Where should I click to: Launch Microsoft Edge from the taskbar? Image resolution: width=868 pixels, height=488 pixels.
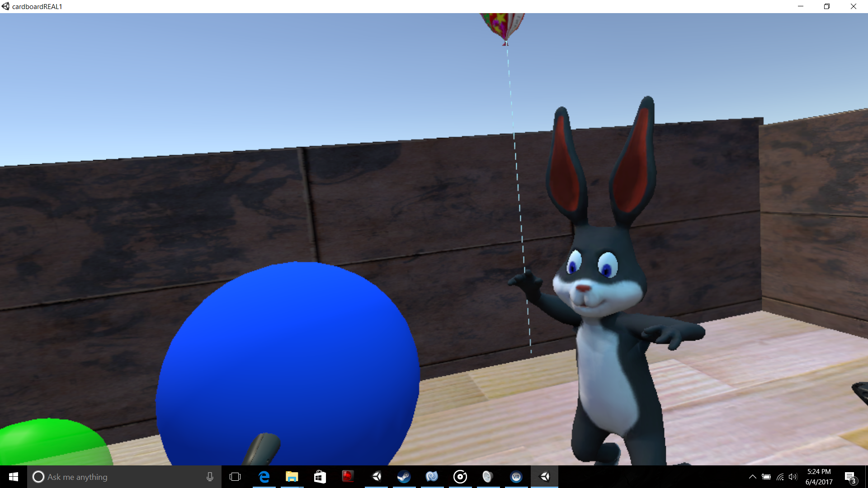pyautogui.click(x=264, y=477)
